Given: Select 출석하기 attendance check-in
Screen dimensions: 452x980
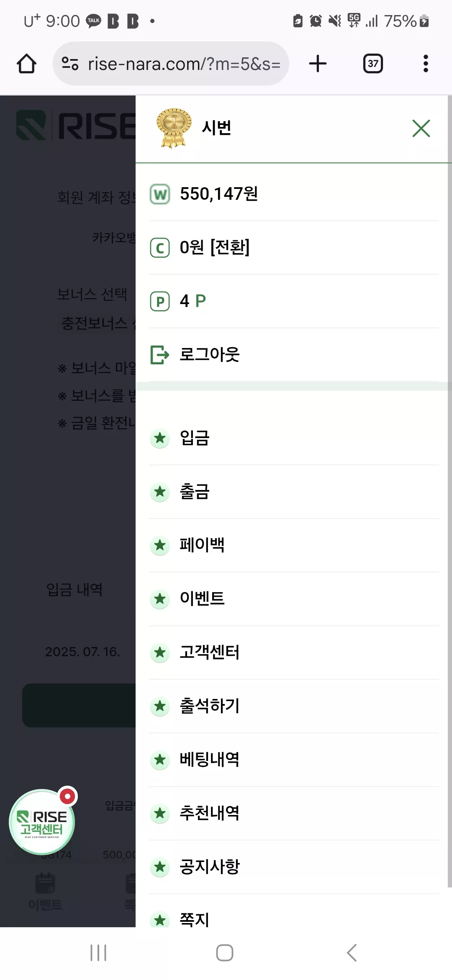Looking at the screenshot, I should (294, 706).
